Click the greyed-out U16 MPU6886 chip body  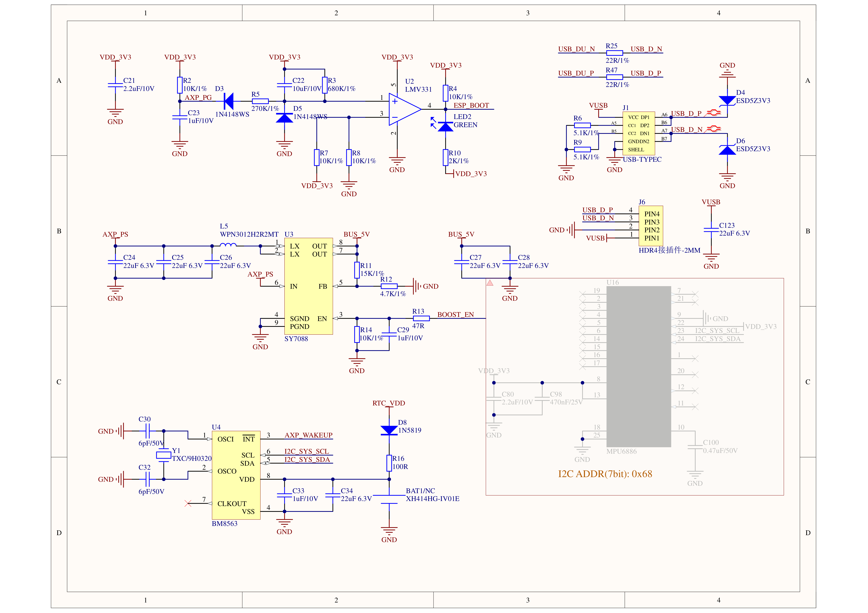pyautogui.click(x=639, y=367)
